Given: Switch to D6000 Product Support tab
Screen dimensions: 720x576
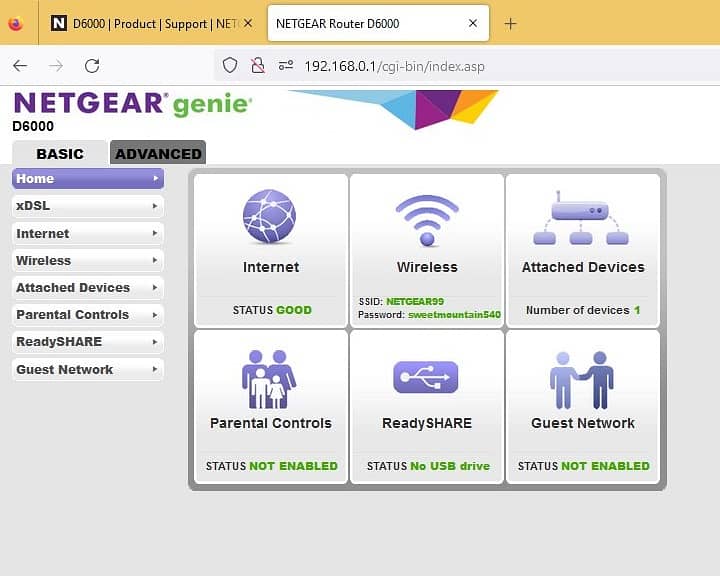Looking at the screenshot, I should (x=152, y=23).
